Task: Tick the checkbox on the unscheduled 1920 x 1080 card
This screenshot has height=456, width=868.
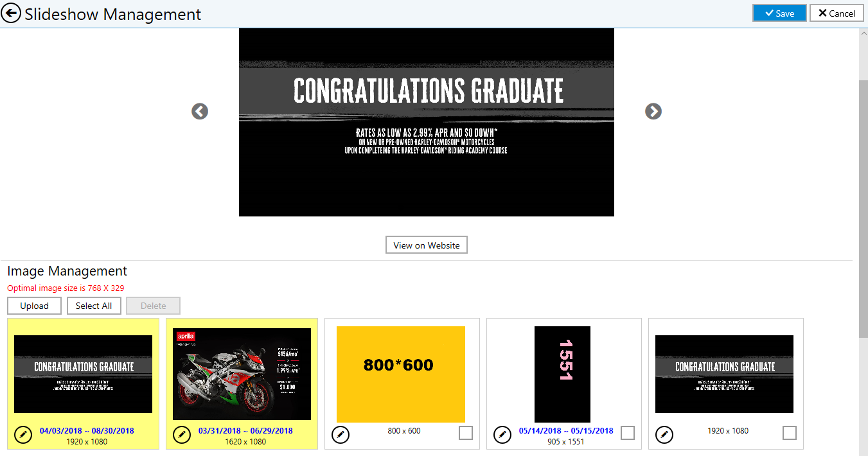Action: [790, 433]
